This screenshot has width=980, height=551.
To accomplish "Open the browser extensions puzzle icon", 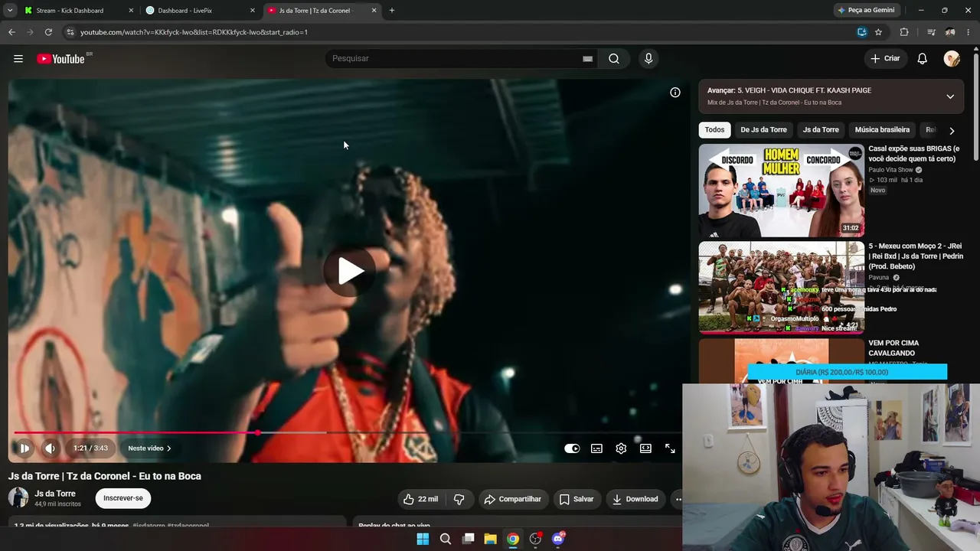I will [x=904, y=32].
